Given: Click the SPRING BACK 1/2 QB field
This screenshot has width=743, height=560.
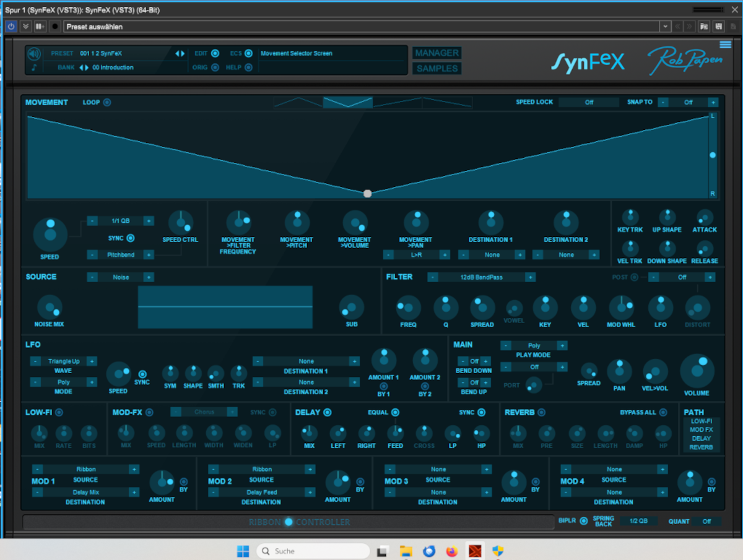Looking at the screenshot, I should coord(639,522).
